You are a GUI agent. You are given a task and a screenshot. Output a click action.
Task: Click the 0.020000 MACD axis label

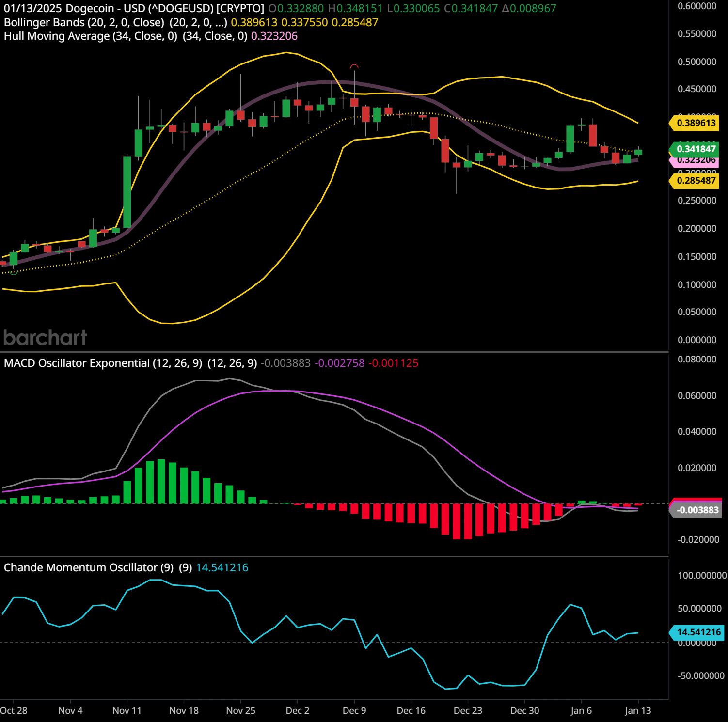(697, 468)
